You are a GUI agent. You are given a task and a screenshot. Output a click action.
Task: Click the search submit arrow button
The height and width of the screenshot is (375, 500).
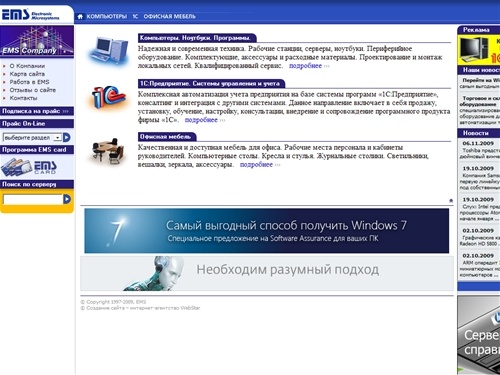tap(67, 199)
